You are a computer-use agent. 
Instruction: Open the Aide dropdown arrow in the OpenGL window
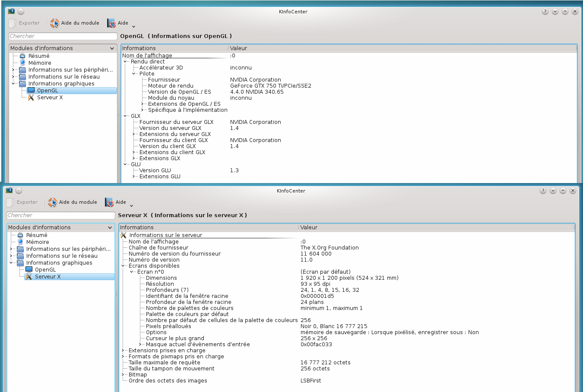point(133,26)
